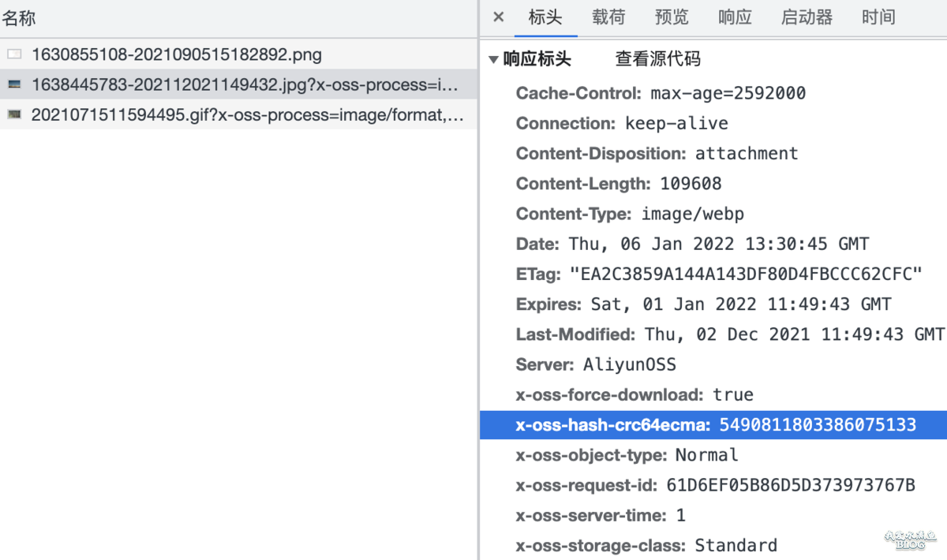947x560 pixels.
Task: Close the request details panel
Action: tap(498, 17)
